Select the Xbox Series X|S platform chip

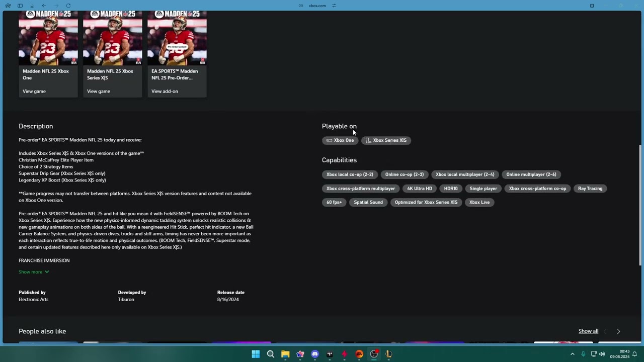pyautogui.click(x=386, y=140)
